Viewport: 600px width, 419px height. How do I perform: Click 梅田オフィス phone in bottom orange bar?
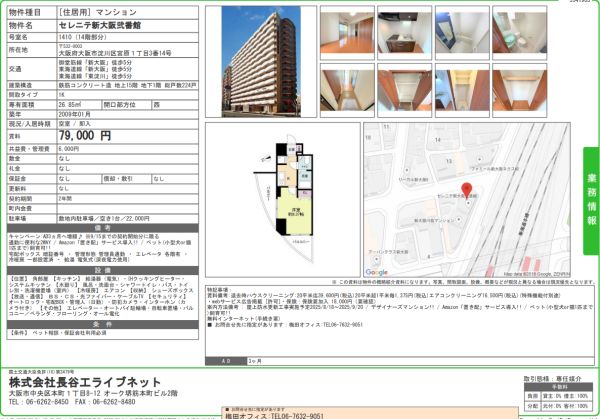[x=274, y=416]
